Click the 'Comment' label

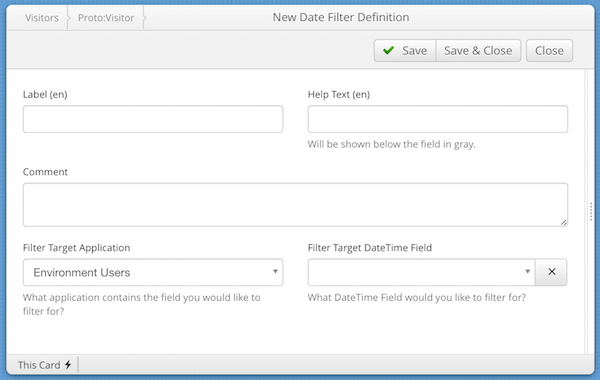(45, 172)
